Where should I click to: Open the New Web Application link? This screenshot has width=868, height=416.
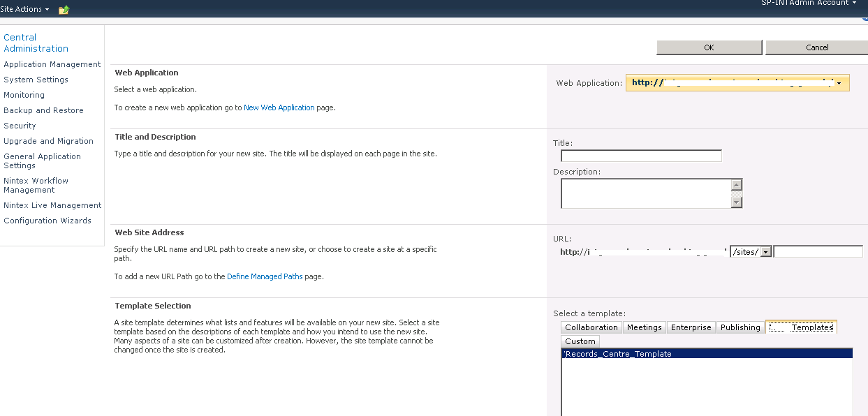click(279, 107)
